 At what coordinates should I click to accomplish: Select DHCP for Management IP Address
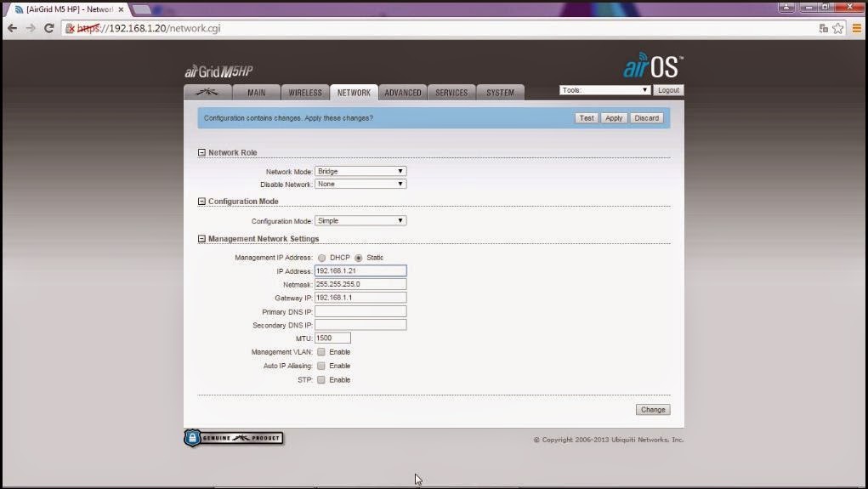(321, 258)
